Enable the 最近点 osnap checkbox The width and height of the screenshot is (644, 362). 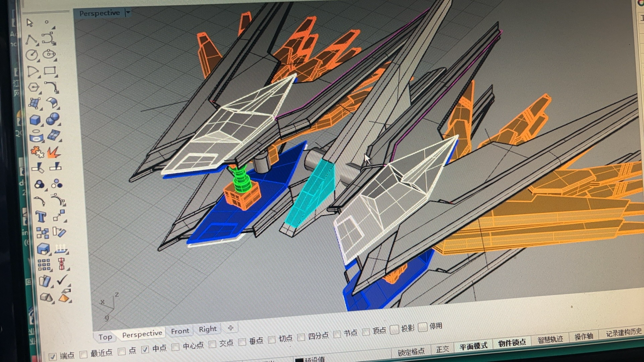84,354
